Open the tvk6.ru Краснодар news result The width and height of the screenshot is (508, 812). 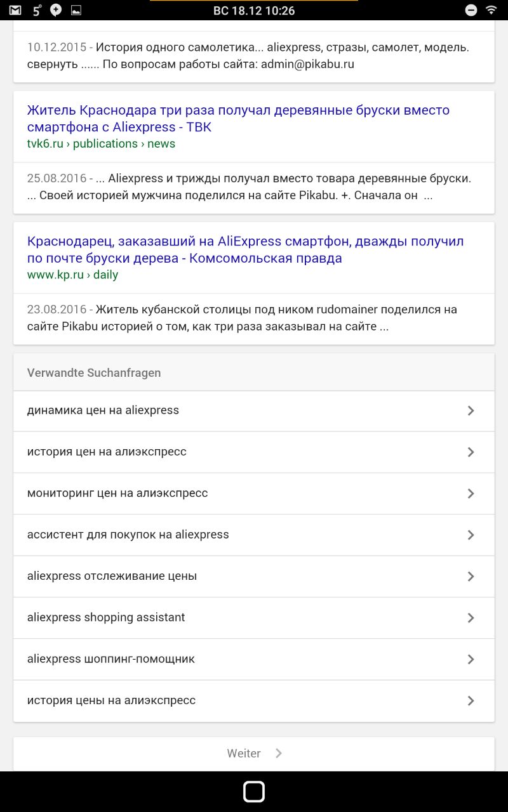pos(238,118)
